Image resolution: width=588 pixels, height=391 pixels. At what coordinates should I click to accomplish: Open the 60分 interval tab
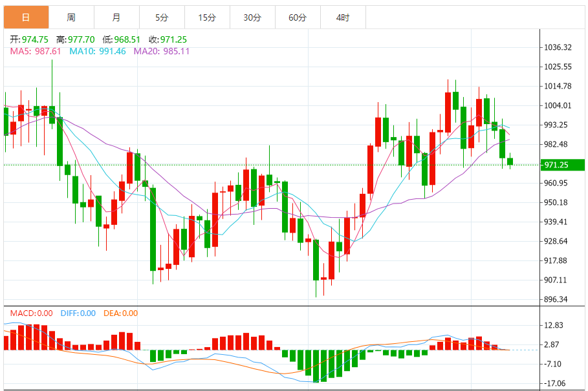coord(298,17)
